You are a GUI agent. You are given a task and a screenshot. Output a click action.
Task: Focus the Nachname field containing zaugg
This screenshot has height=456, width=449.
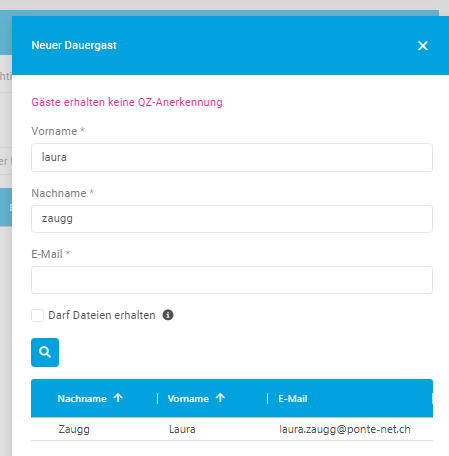[232, 219]
